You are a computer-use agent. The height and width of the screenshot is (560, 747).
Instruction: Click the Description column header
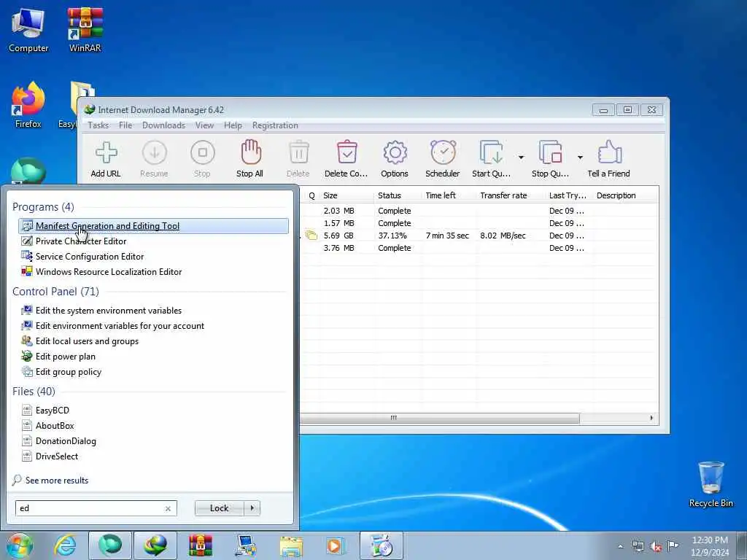pos(624,195)
